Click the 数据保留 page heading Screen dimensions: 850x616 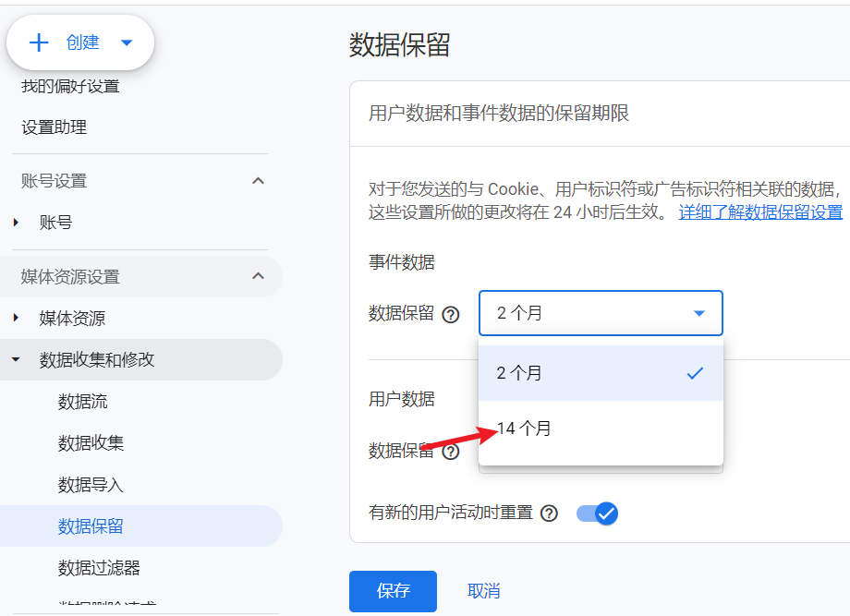pos(399,44)
